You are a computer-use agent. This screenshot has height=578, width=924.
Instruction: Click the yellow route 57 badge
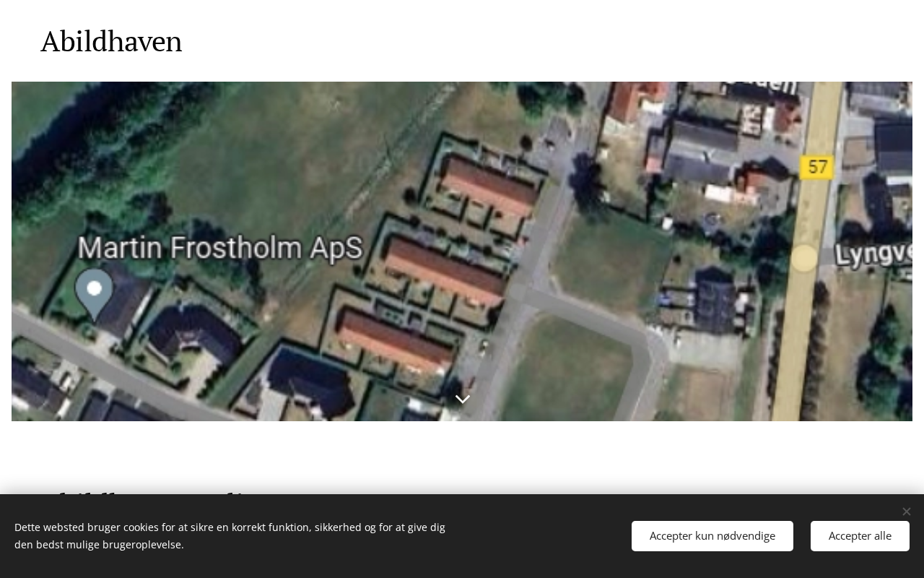click(x=817, y=168)
